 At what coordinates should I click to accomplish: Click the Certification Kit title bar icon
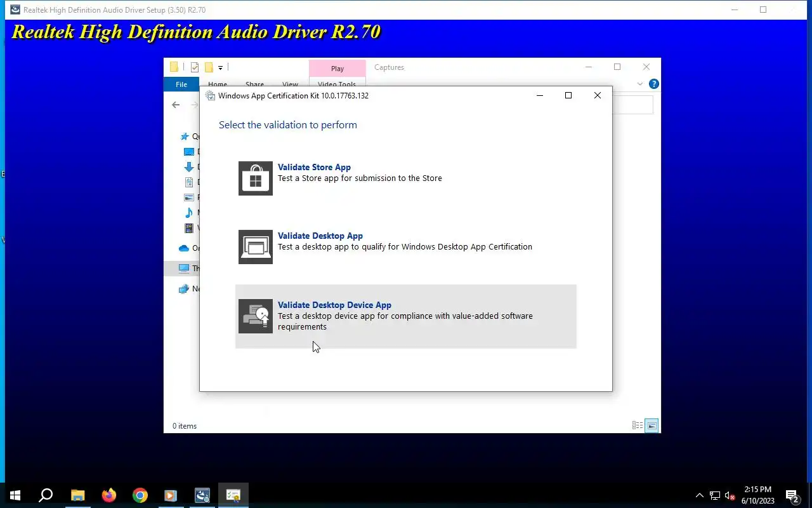(211, 96)
